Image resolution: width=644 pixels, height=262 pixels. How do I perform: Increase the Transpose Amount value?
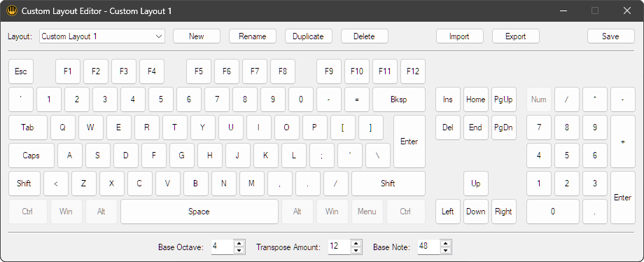point(356,244)
